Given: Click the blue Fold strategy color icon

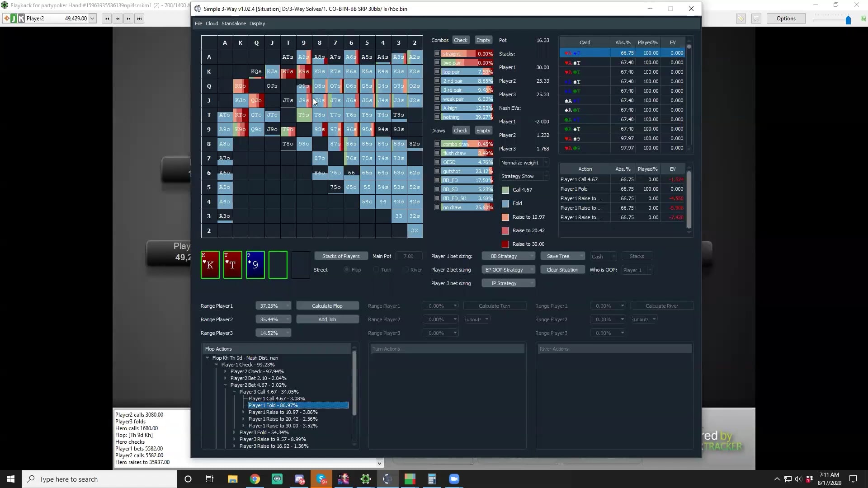Looking at the screenshot, I should pyautogui.click(x=505, y=203).
